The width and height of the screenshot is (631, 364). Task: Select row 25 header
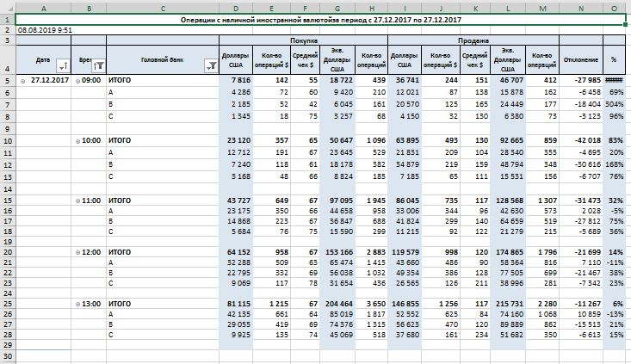[8, 304]
